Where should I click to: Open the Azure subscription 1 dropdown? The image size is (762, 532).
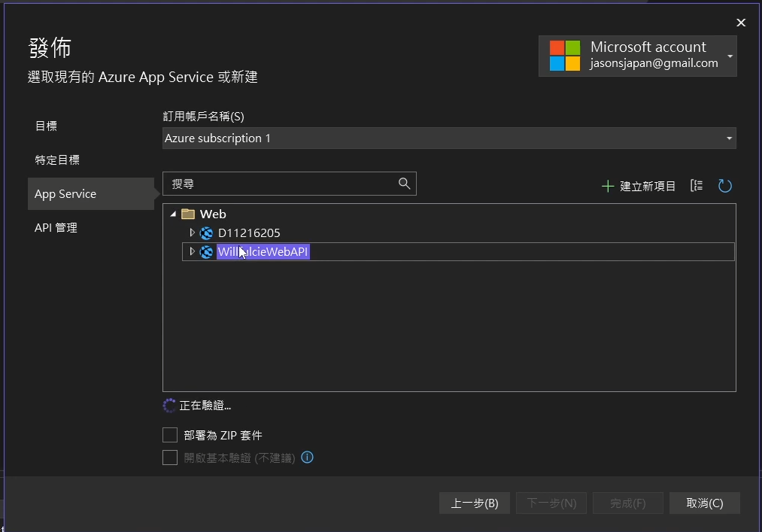[449, 138]
